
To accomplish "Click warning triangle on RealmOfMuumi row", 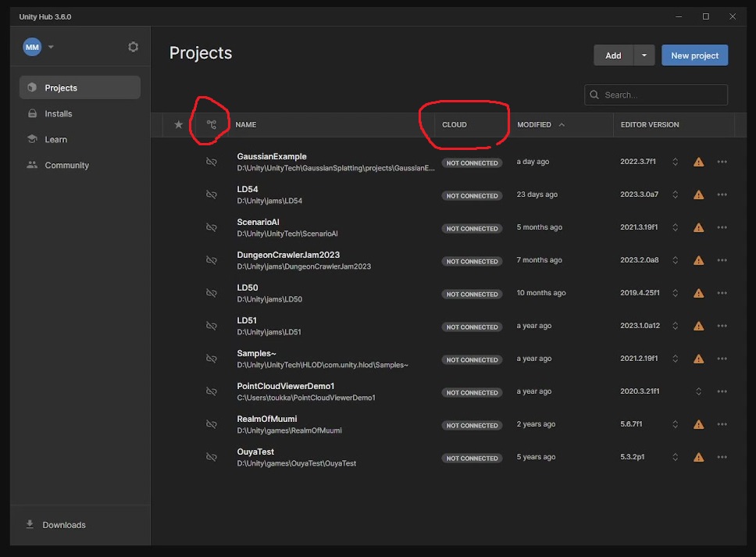I will point(699,424).
